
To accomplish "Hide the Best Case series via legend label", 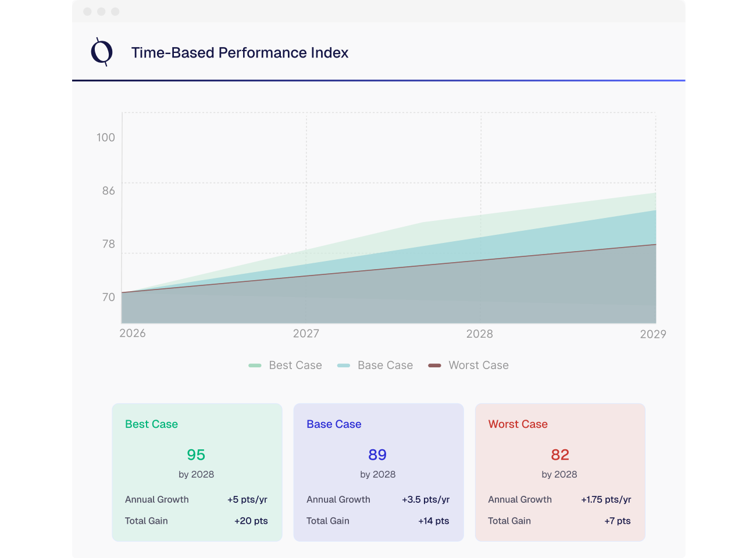I will pyautogui.click(x=295, y=366).
